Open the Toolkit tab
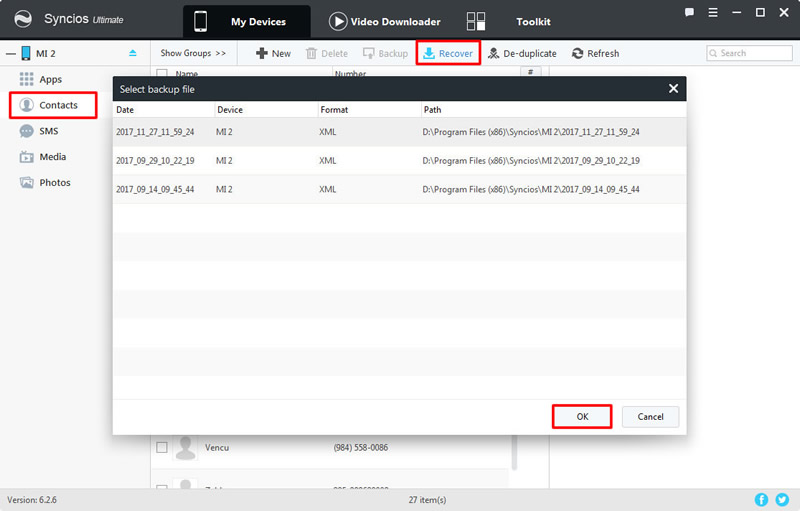This screenshot has width=800, height=511. [509, 21]
